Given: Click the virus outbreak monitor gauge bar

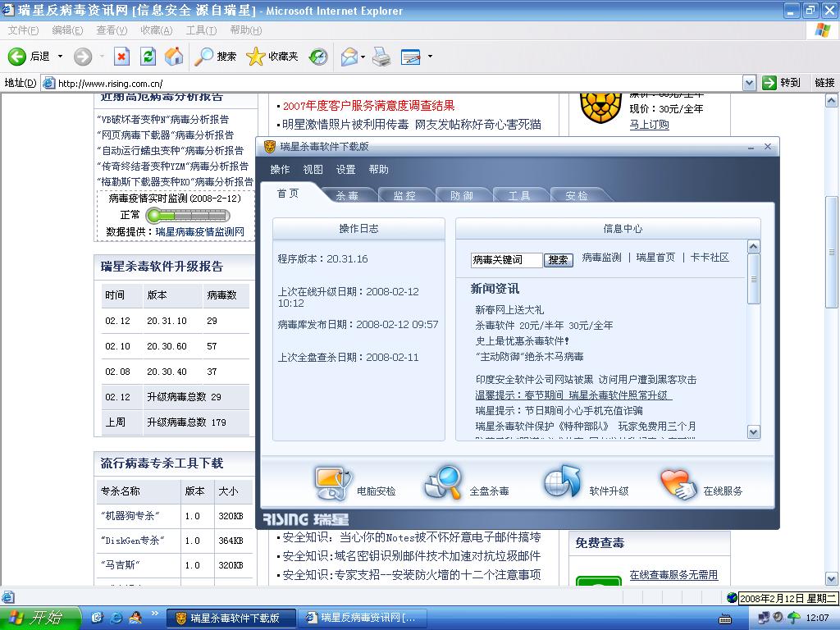Looking at the screenshot, I should [188, 216].
